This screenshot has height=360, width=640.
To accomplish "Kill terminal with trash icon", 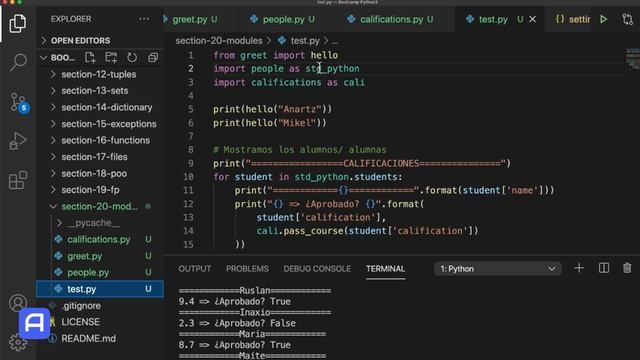I will (x=627, y=268).
